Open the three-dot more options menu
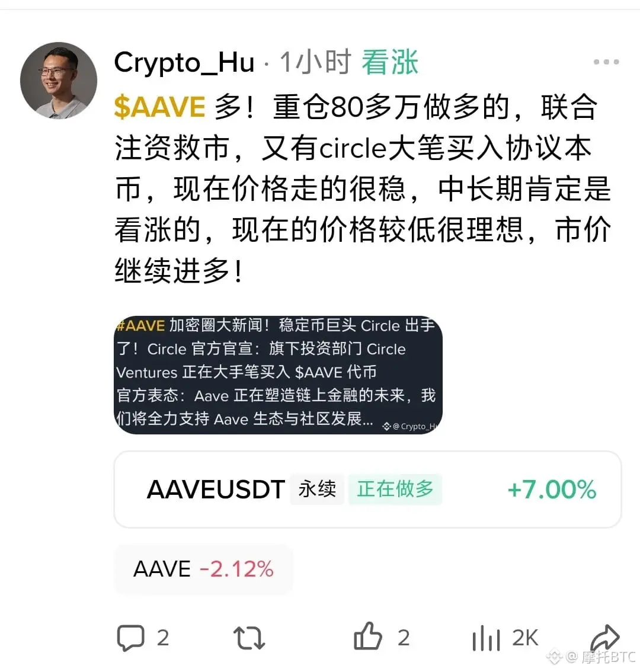 (606, 62)
